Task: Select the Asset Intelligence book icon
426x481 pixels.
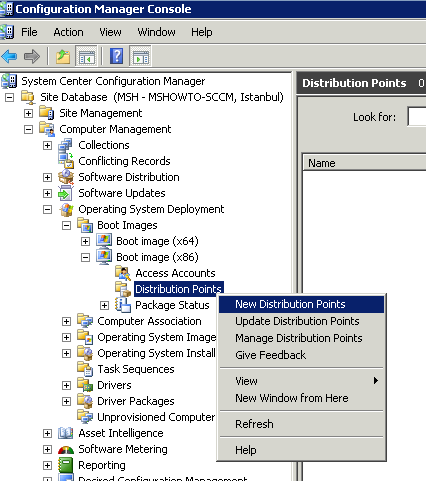Action: click(x=66, y=433)
